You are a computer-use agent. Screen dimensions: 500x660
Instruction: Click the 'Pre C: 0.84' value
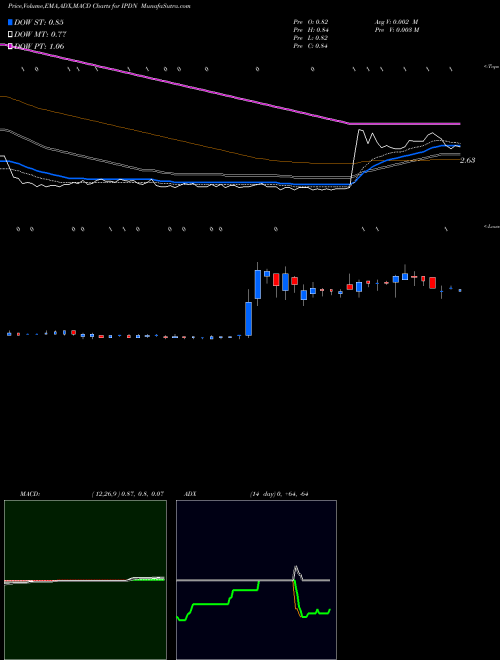click(311, 46)
